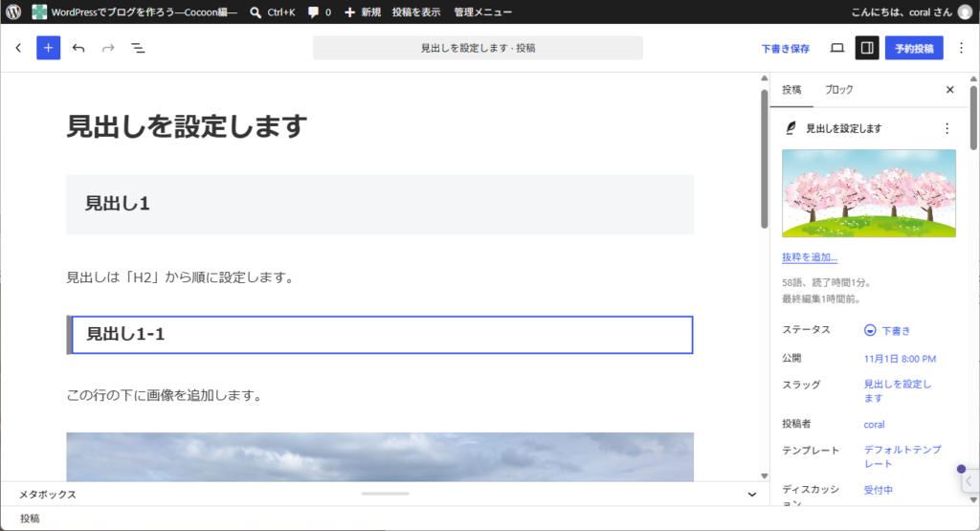Change the author coral
980x531 pixels.
[874, 424]
